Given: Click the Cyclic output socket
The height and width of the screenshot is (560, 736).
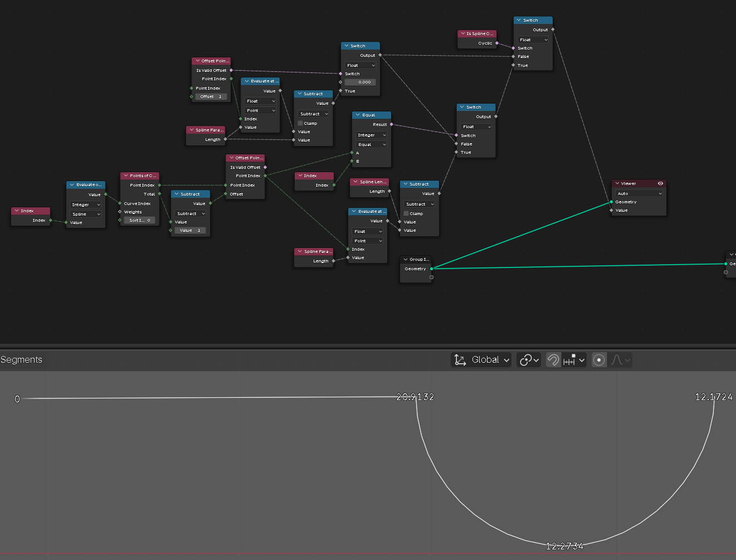Looking at the screenshot, I should [x=497, y=43].
